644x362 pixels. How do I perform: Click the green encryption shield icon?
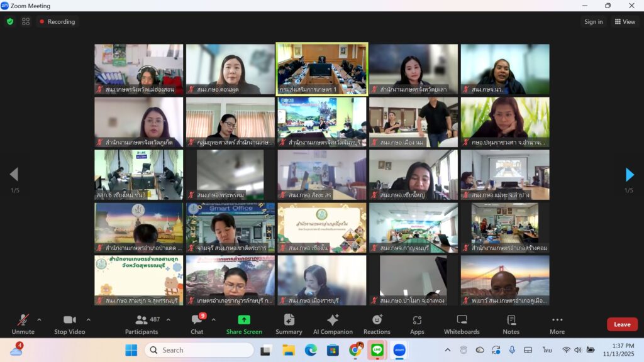(10, 21)
